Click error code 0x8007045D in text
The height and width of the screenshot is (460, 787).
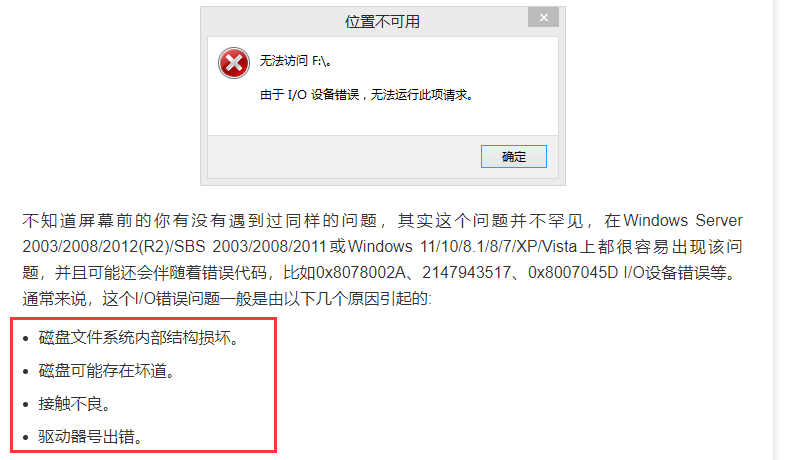coord(573,273)
